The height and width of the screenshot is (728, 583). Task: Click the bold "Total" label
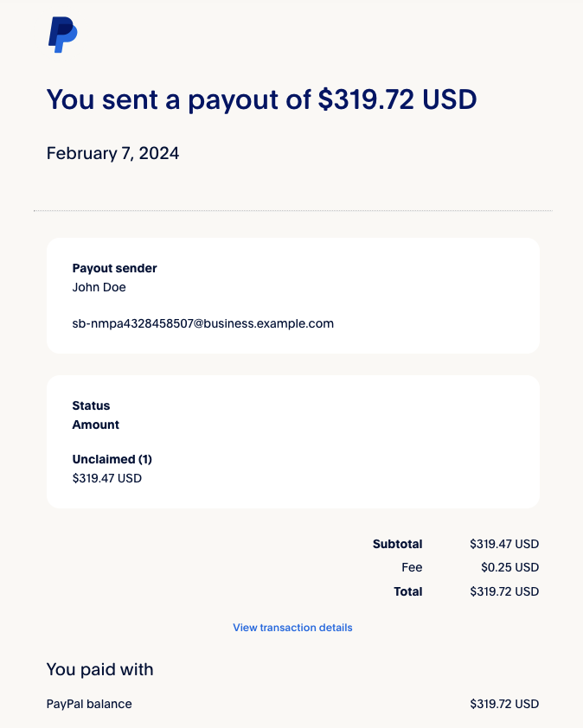pyautogui.click(x=407, y=591)
